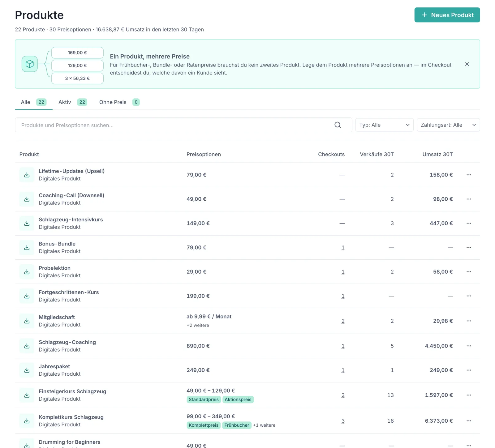Open more options for Schlagzeug-Coaching
The width and height of the screenshot is (495, 448).
click(x=469, y=346)
